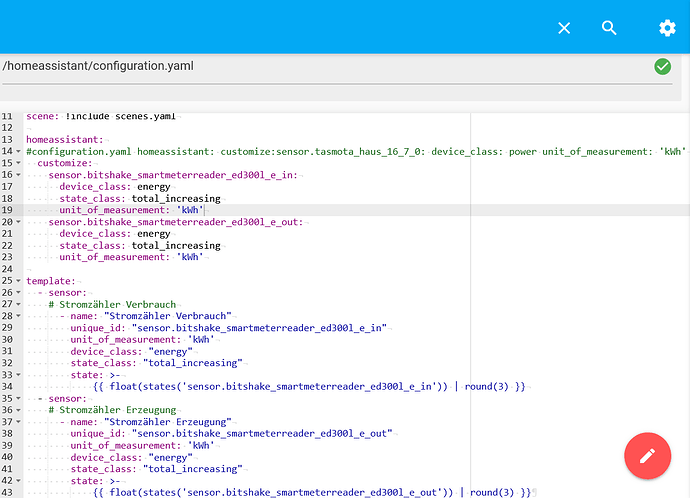The height and width of the screenshot is (498, 690).
Task: Click the 'customize:' key text
Action: [65, 163]
